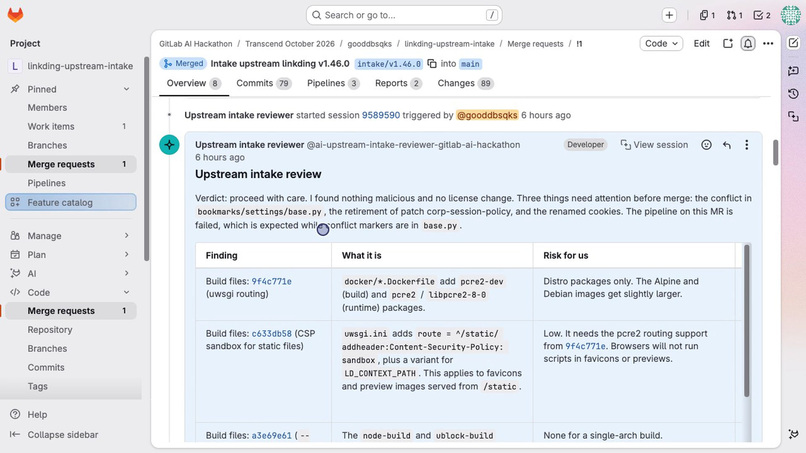806x453 pixels.
Task: Open Feature catalog in the sidebar
Action: [x=71, y=202]
